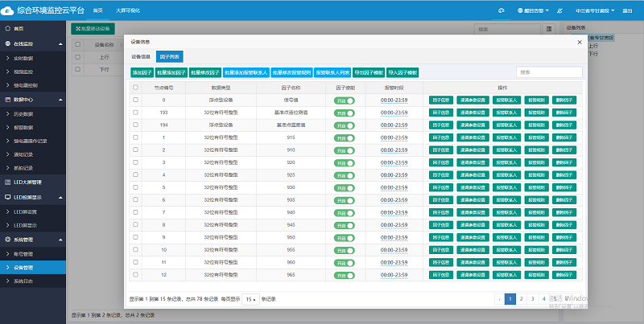Tick the select-all checkbox in table header

[x=136, y=87]
